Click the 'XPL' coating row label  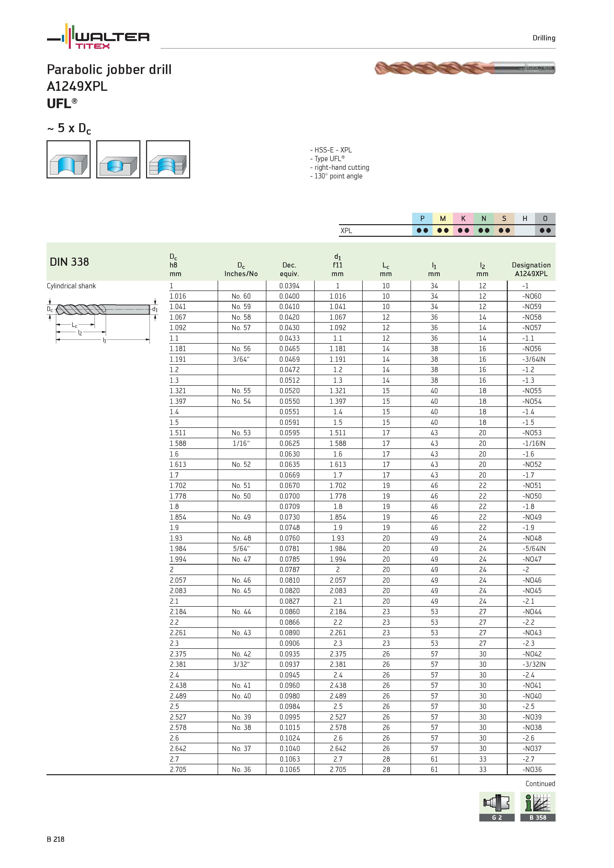coord(346,231)
